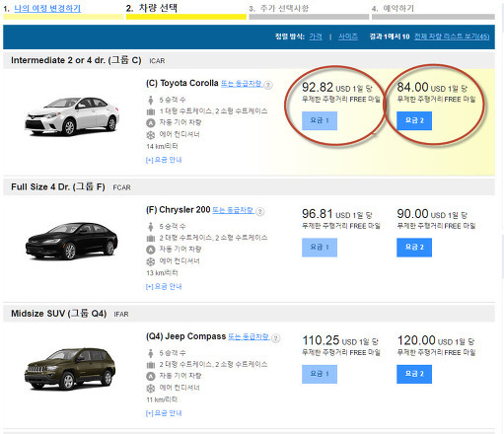This screenshot has height=434, width=504.
Task: Click the 'IFAR' class code
Action: click(121, 315)
